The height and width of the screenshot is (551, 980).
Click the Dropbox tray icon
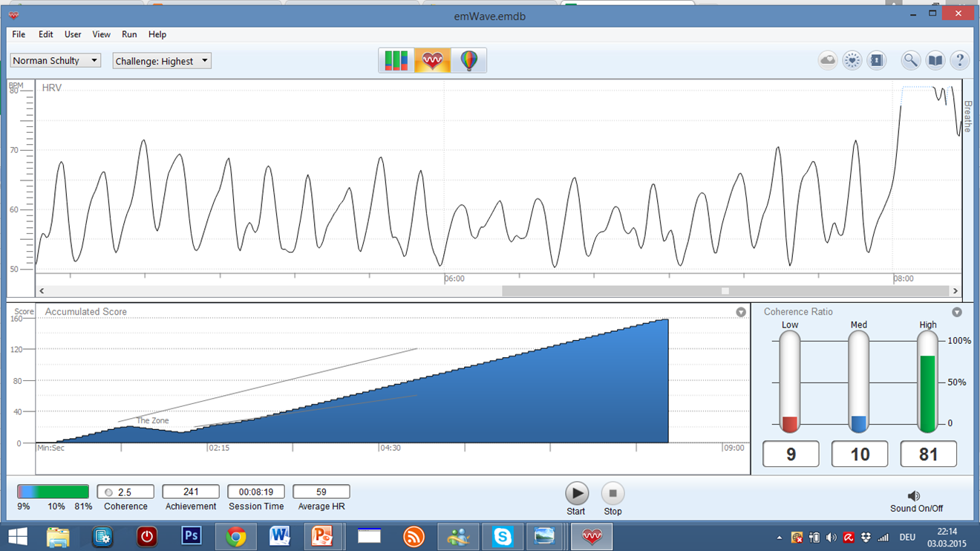point(865,537)
